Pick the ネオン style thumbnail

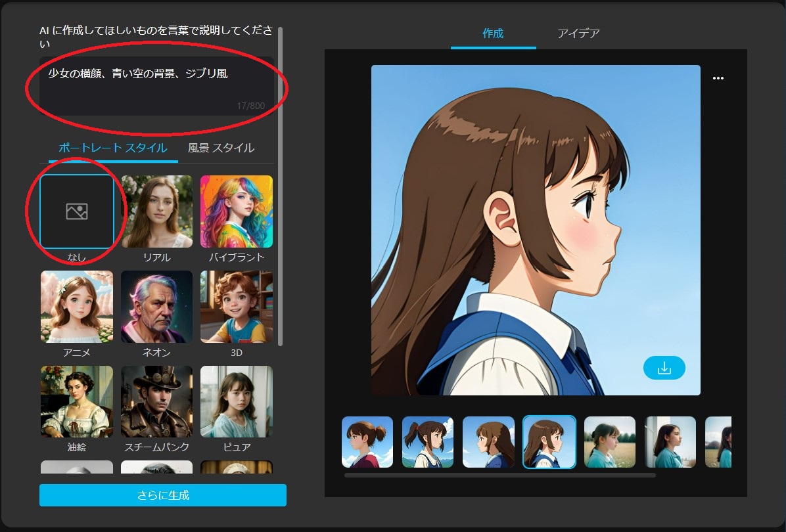156,307
